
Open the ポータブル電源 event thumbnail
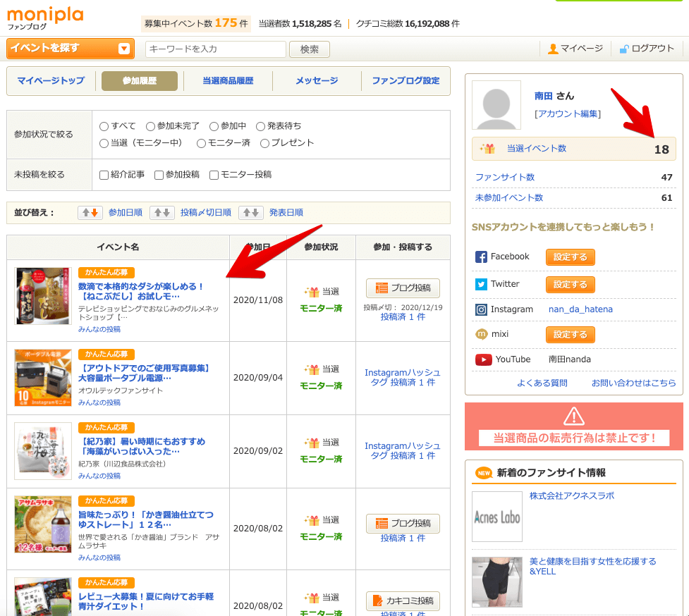point(42,378)
